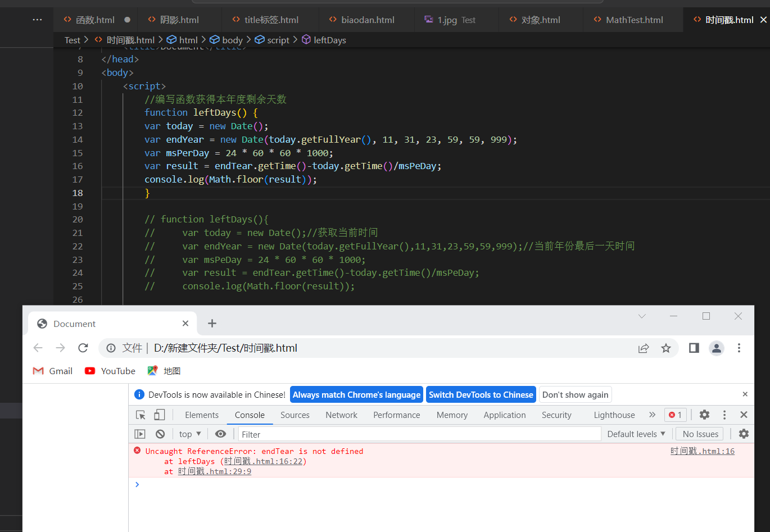Image resolution: width=770 pixels, height=532 pixels.
Task: View site information icon in address bar
Action: click(111, 348)
